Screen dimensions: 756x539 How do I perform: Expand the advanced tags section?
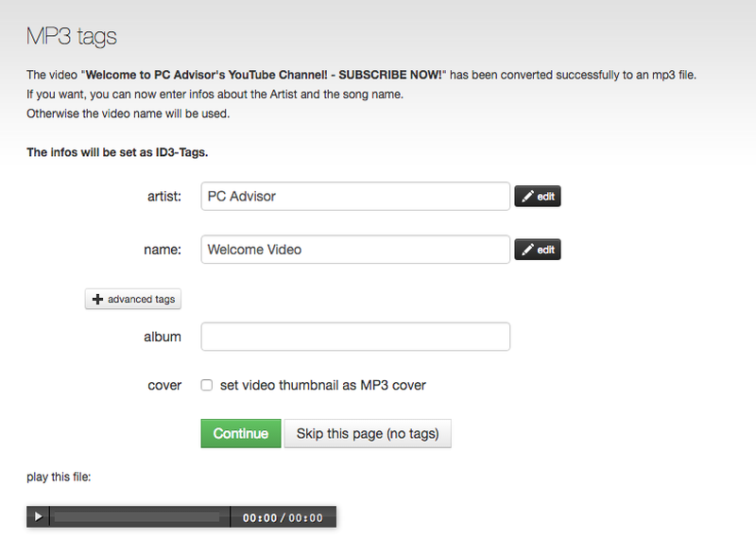[x=133, y=299]
